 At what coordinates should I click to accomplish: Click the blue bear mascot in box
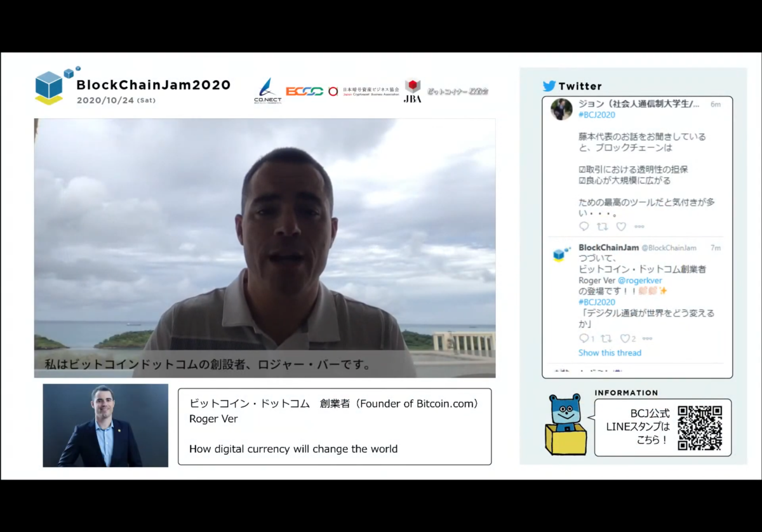pos(566,423)
